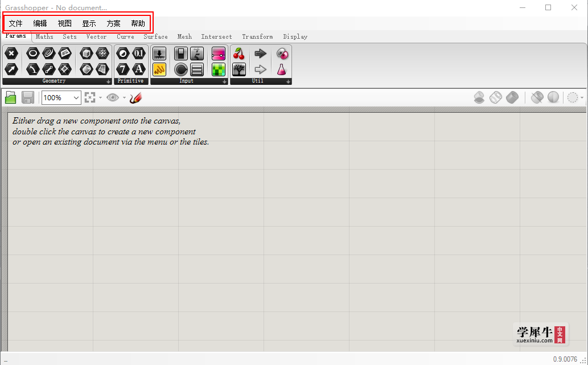Select the Circle parameter icon
The height and width of the screenshot is (365, 588).
tap(33, 54)
